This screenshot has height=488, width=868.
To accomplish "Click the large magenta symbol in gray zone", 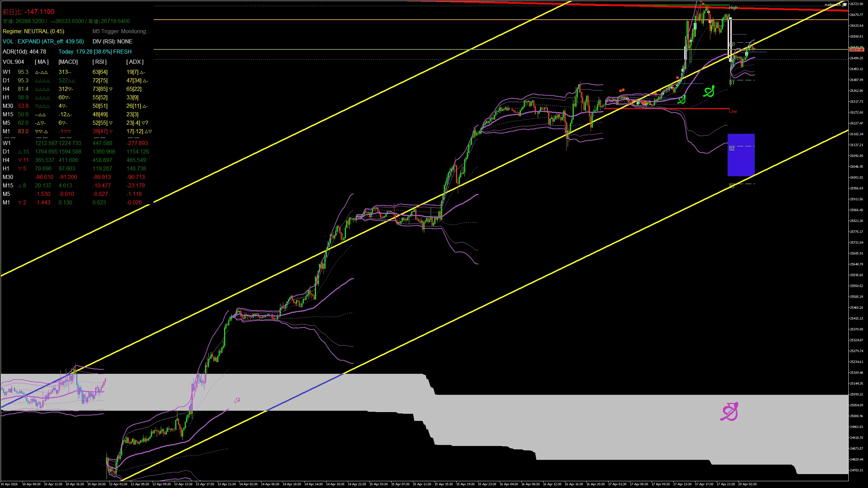I will pos(730,412).
